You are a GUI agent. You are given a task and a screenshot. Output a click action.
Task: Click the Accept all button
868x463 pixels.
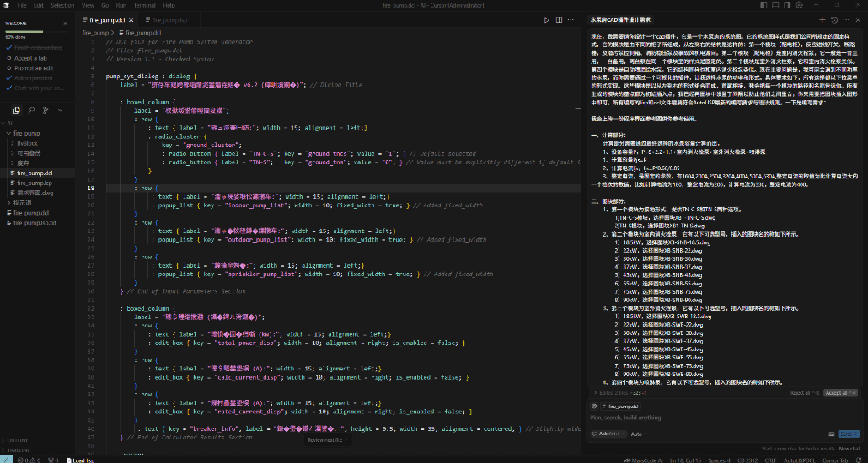[x=836, y=393]
